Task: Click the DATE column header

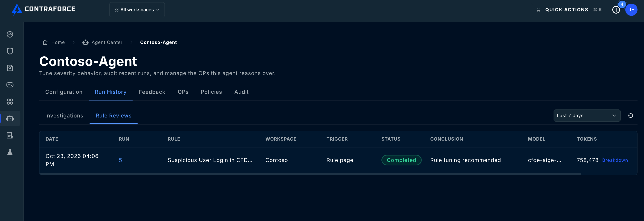Action: click(x=52, y=139)
